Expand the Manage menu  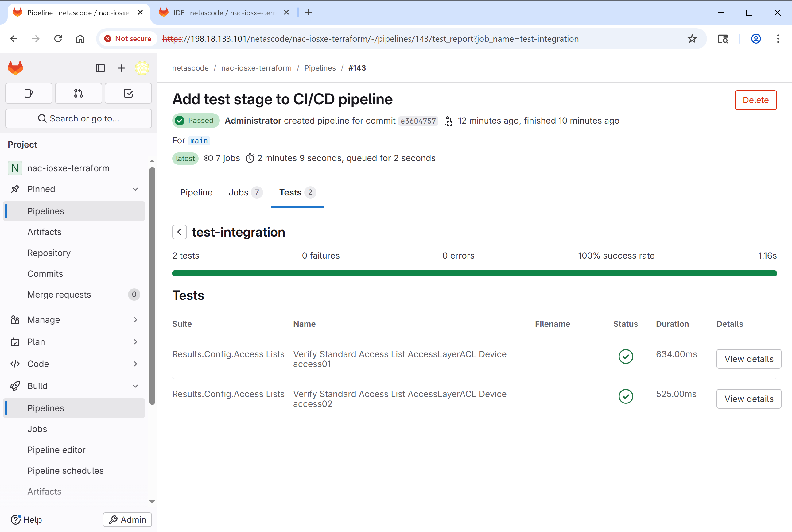pyautogui.click(x=135, y=320)
